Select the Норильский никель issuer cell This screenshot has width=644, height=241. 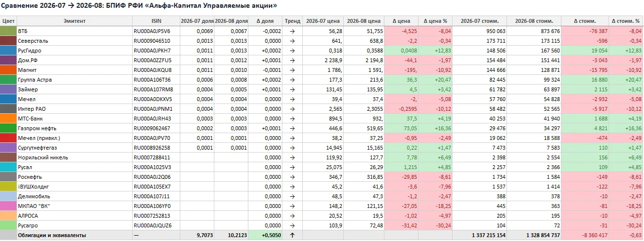pyautogui.click(x=74, y=157)
